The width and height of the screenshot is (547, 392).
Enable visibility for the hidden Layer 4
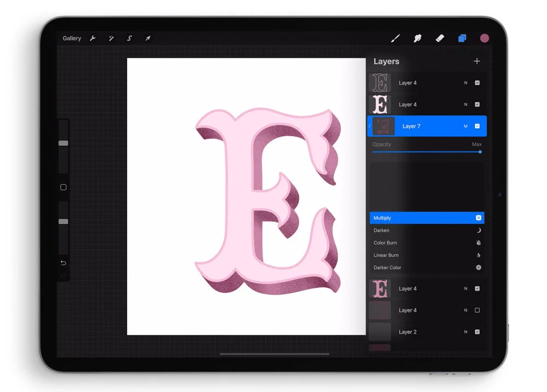477,310
